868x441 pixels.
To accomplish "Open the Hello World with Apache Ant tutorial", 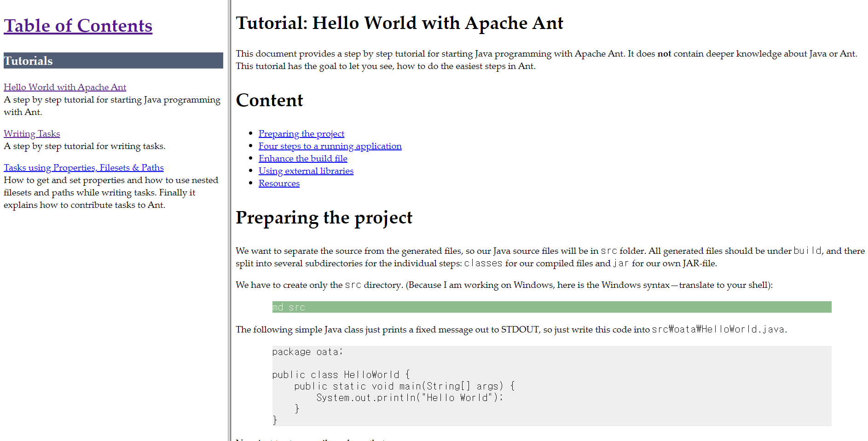I will (x=64, y=87).
